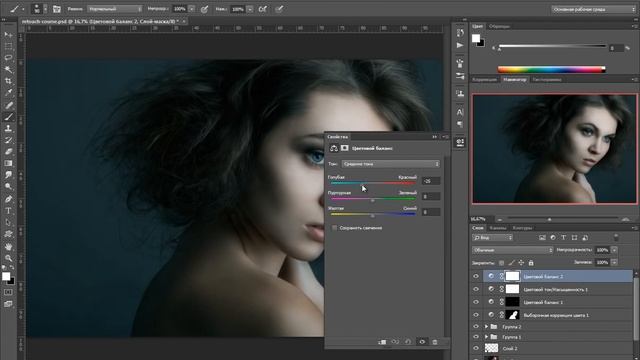This screenshot has width=640, height=360.
Task: Select the Dodge tool
Action: tap(8, 186)
